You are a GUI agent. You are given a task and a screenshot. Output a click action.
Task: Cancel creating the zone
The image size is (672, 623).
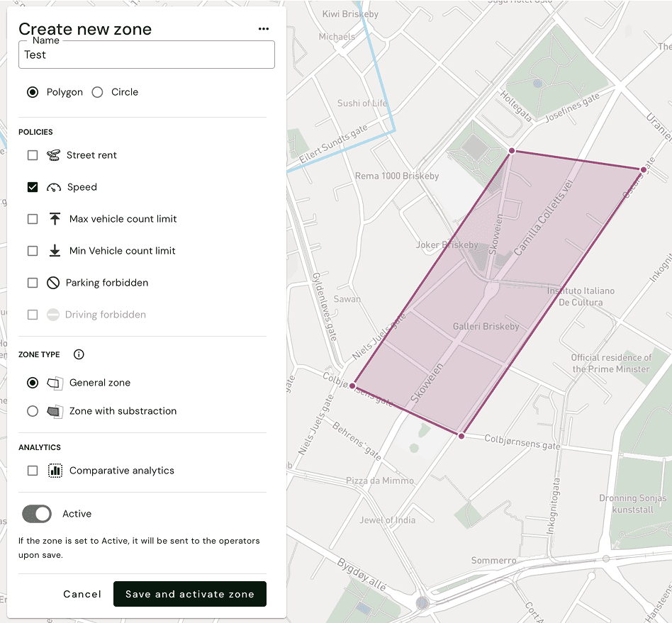(82, 594)
